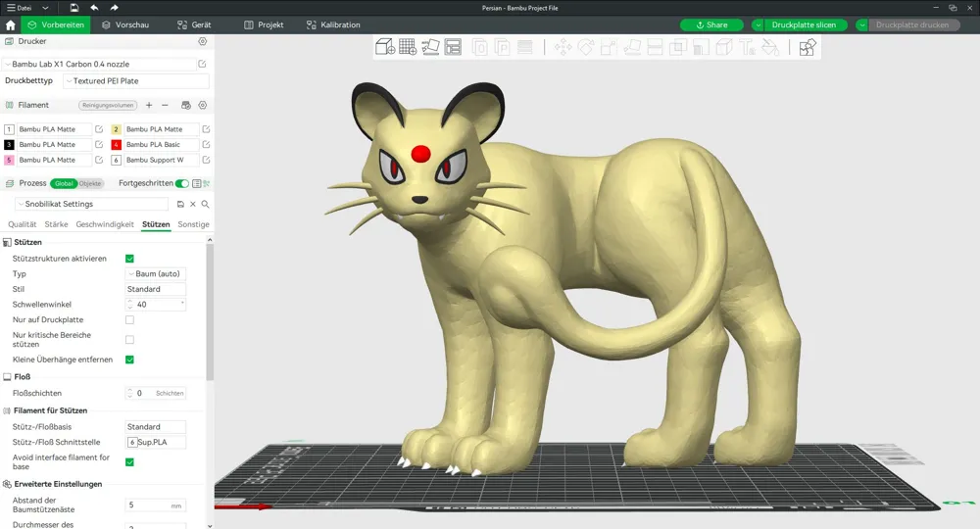Enable Nur auf Druckplatte checkbox
The height and width of the screenshot is (529, 980).
click(129, 319)
